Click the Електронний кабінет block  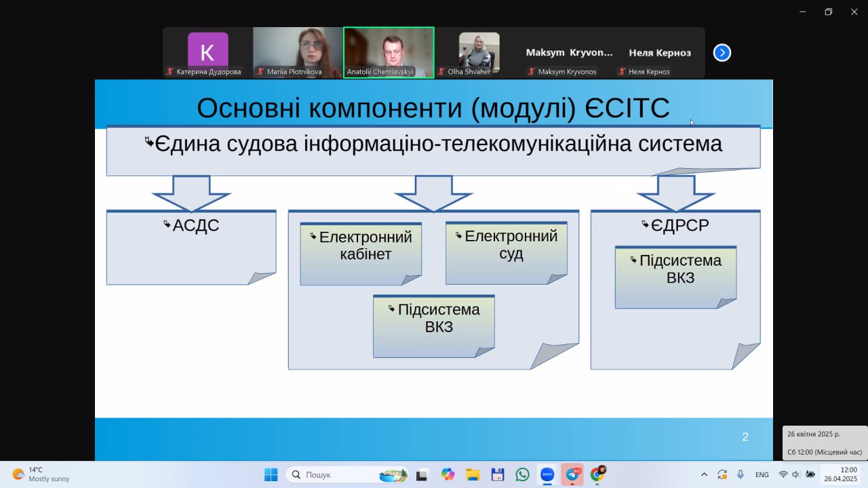(361, 254)
